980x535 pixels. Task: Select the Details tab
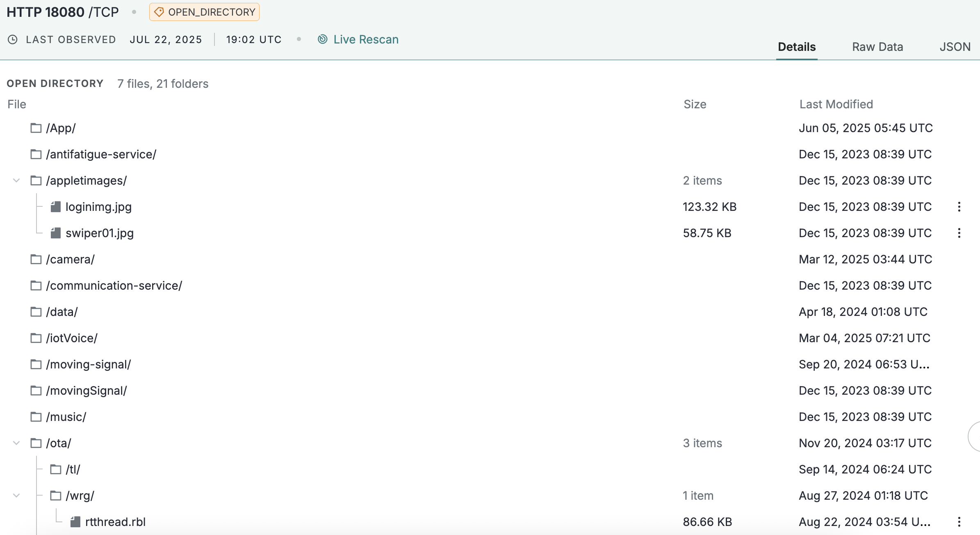(x=797, y=47)
